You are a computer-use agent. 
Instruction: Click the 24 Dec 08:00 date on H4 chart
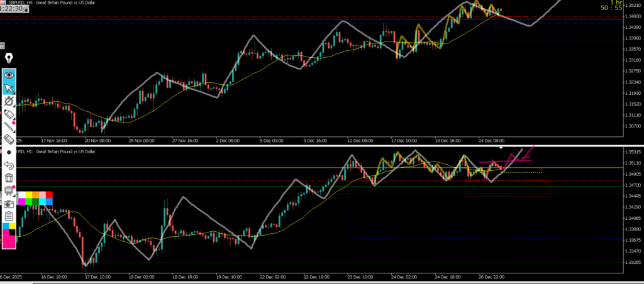coord(492,140)
